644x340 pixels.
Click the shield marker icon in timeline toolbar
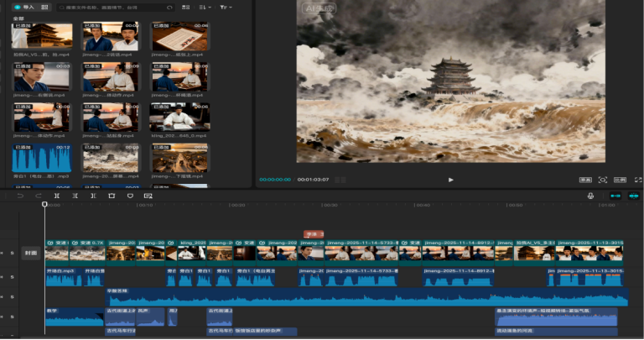coord(130,196)
